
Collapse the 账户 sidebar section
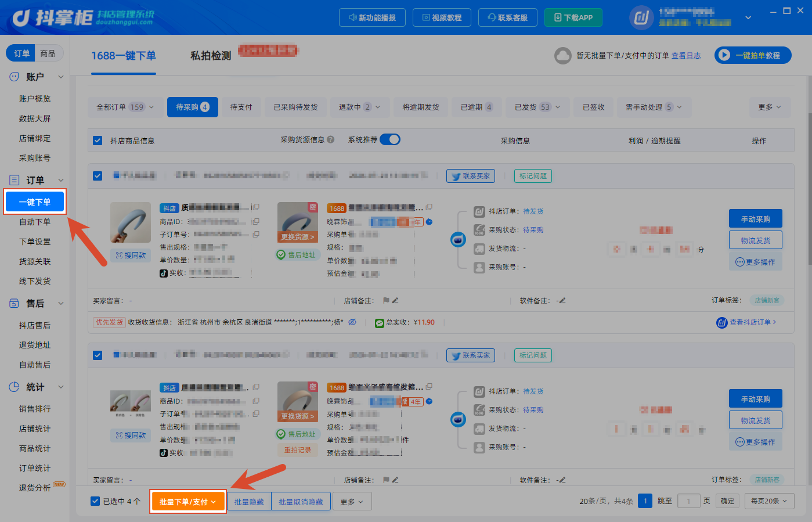tap(61, 77)
